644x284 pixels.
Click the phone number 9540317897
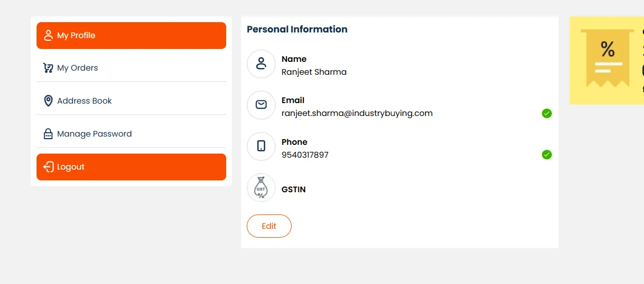(305, 155)
